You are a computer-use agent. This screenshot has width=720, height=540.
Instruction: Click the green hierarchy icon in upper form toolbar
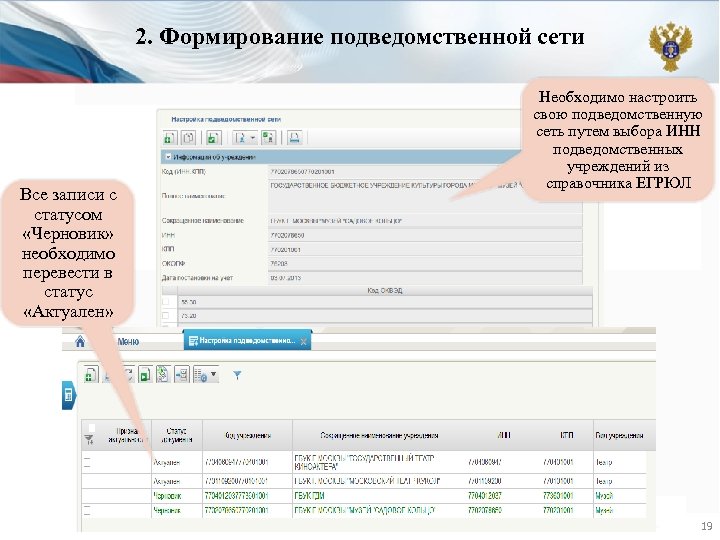click(268, 137)
